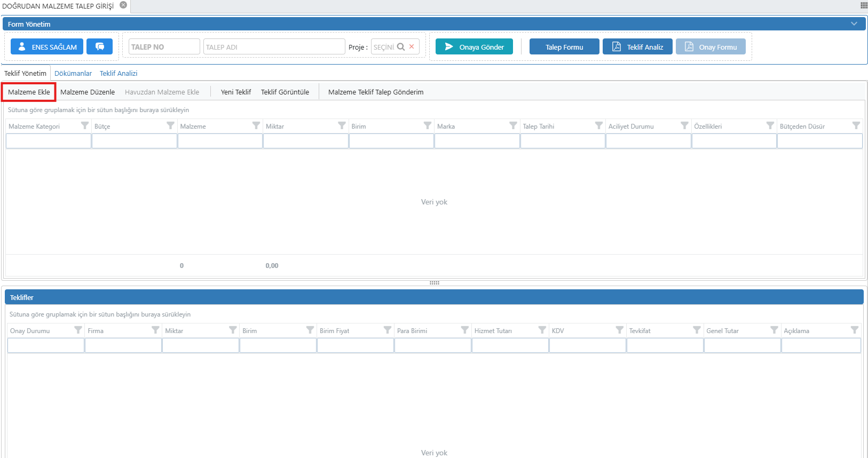Click Malzeme Ekle toolbar item
The height and width of the screenshot is (458, 868).
(29, 92)
